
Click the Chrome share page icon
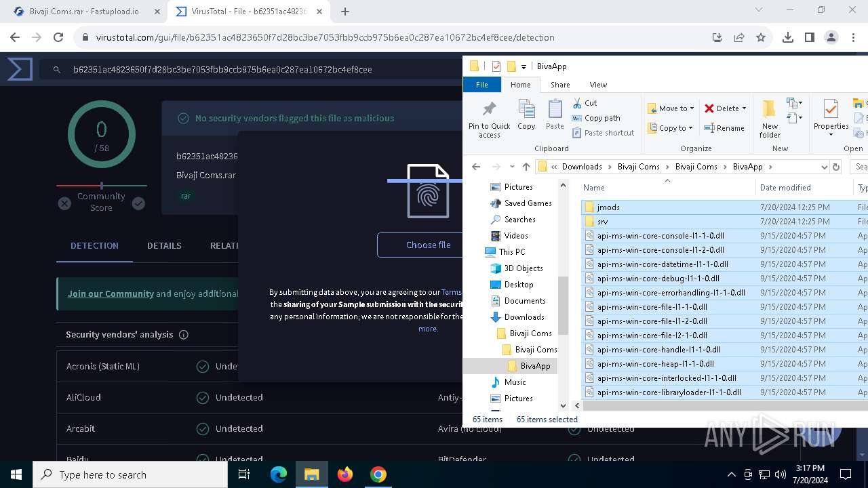739,37
